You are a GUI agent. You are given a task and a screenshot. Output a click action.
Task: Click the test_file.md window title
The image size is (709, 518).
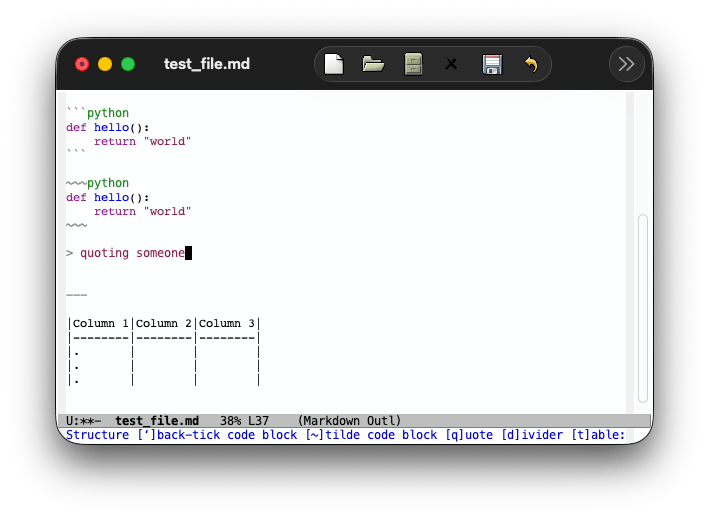(207, 64)
